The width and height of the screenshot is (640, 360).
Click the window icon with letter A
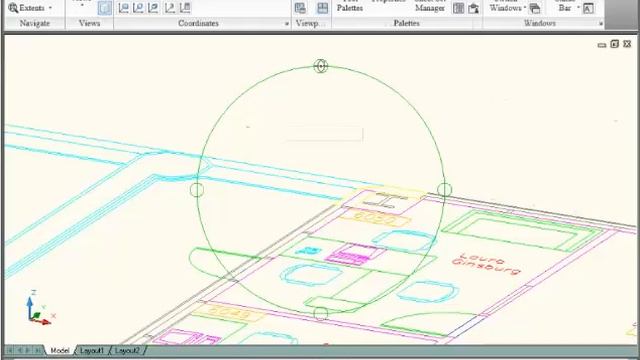(588, 8)
